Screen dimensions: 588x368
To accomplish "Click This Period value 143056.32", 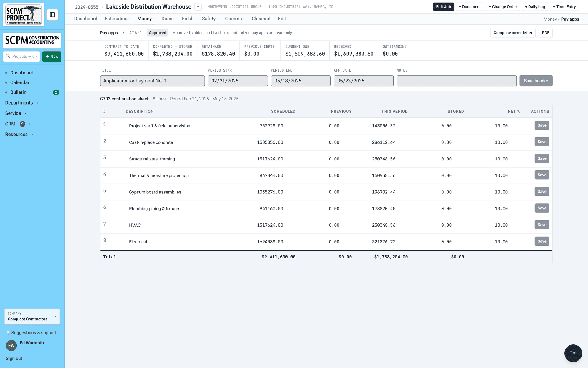I will 384,126.
